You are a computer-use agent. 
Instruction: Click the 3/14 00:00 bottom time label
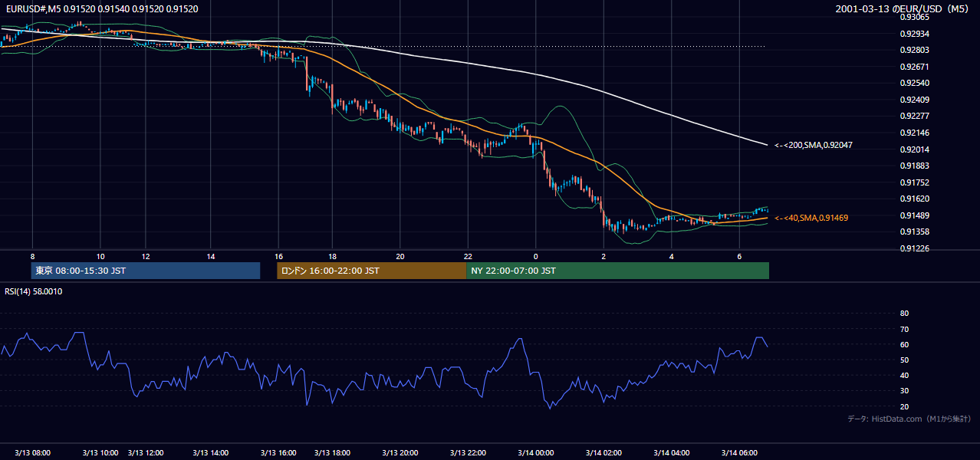pyautogui.click(x=535, y=453)
